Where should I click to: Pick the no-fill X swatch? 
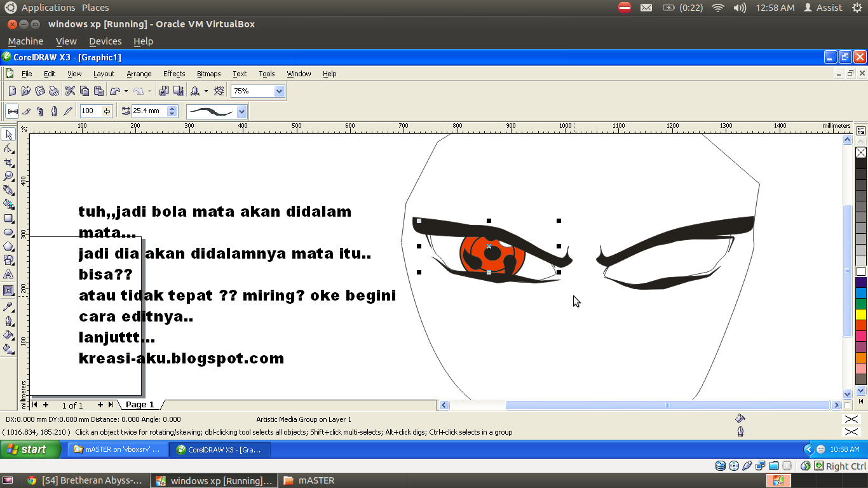click(861, 152)
